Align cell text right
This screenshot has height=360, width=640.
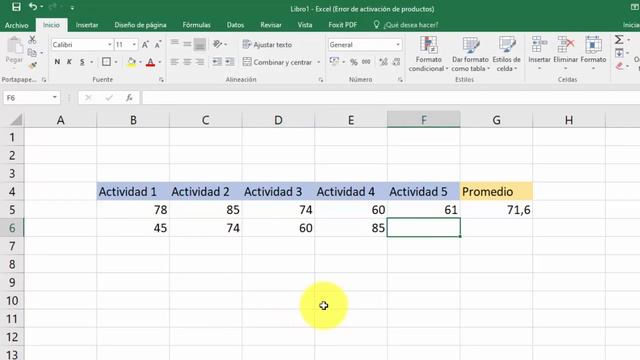pyautogui.click(x=200, y=62)
